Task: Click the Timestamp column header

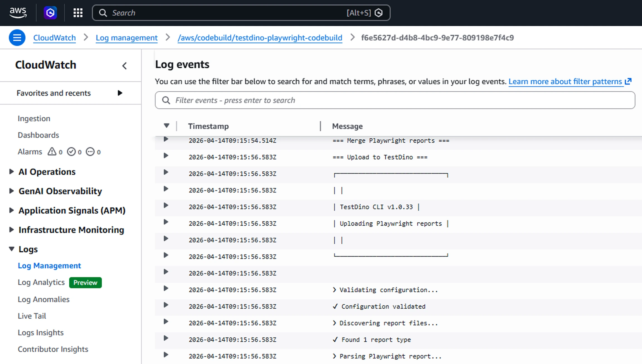Action: [208, 126]
